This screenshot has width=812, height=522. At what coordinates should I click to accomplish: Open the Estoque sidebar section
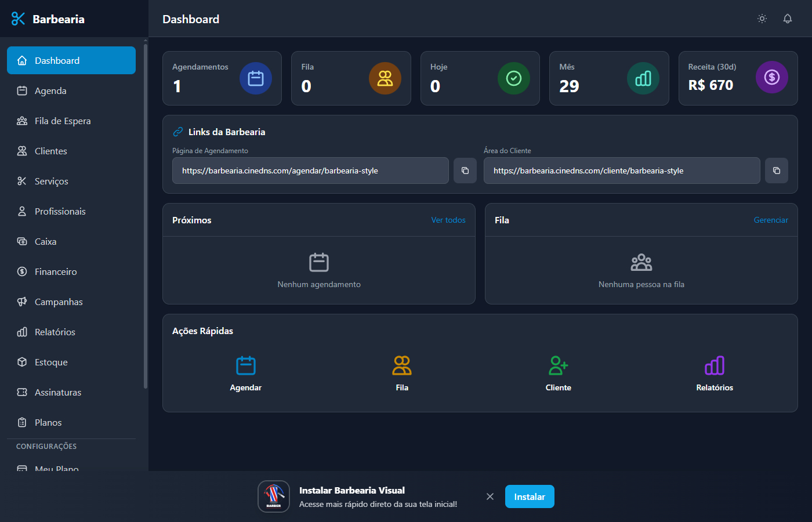point(51,362)
